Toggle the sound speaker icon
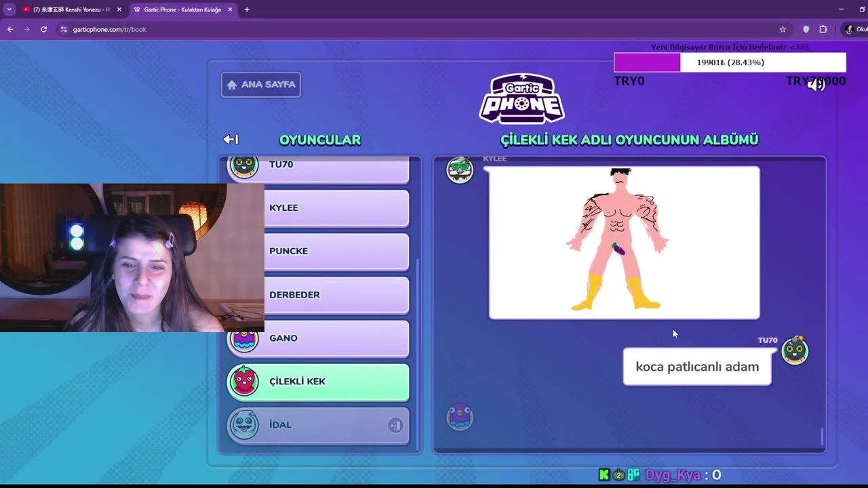 pyautogui.click(x=816, y=84)
